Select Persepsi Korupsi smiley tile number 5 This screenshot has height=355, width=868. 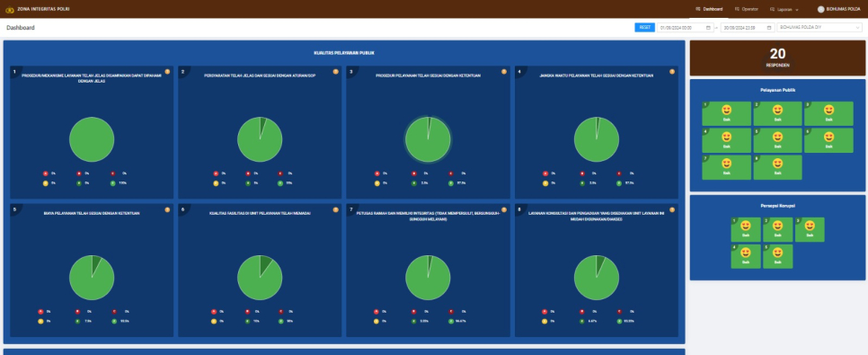pyautogui.click(x=777, y=256)
